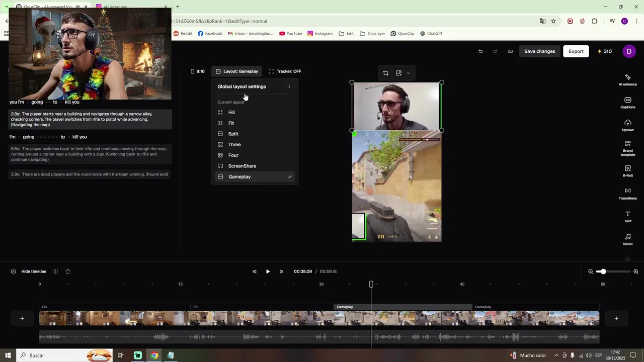Open a new browser tab
The height and width of the screenshot is (362, 644).
pyautogui.click(x=178, y=7)
